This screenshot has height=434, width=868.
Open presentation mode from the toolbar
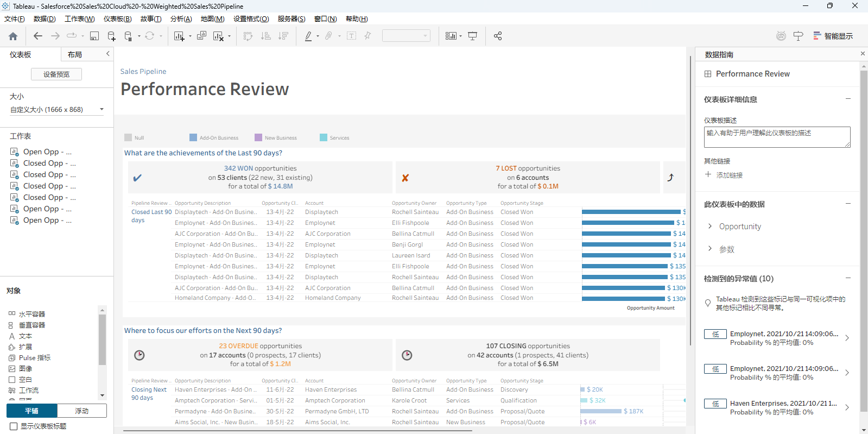(x=473, y=36)
